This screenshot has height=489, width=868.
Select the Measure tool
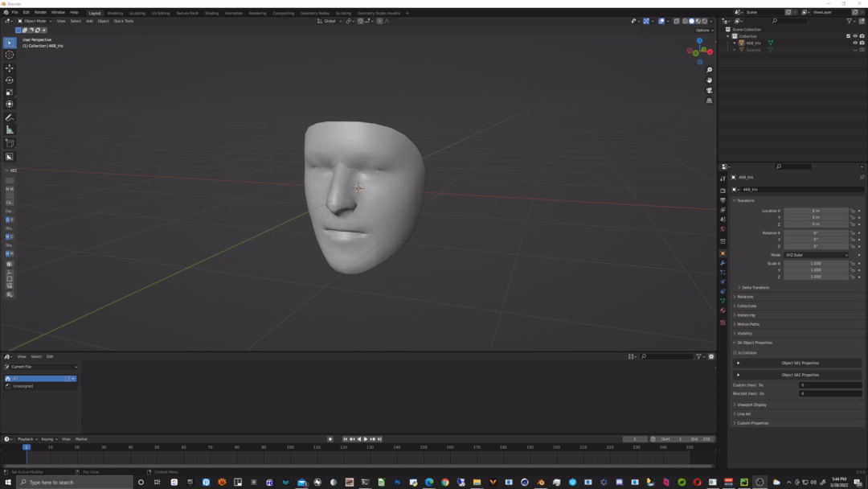(10, 129)
